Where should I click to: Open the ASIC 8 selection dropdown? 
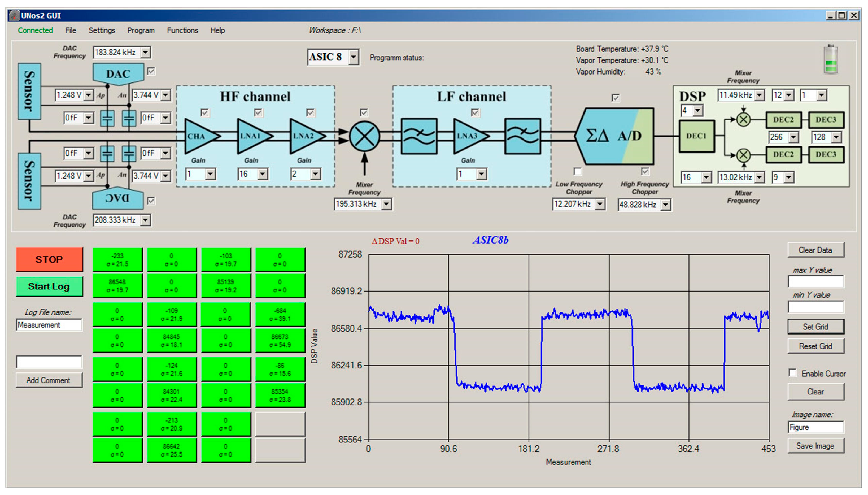click(x=354, y=57)
